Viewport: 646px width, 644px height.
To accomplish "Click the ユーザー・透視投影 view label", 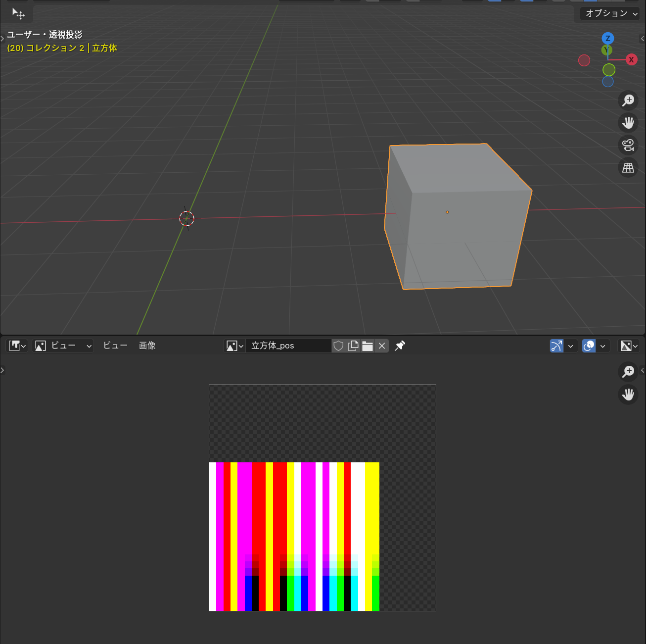I will click(x=45, y=35).
